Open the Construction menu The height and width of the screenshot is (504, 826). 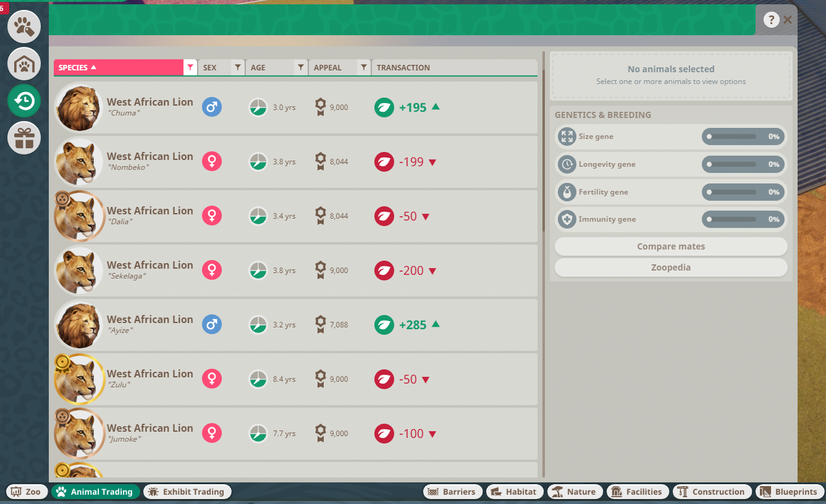[712, 492]
